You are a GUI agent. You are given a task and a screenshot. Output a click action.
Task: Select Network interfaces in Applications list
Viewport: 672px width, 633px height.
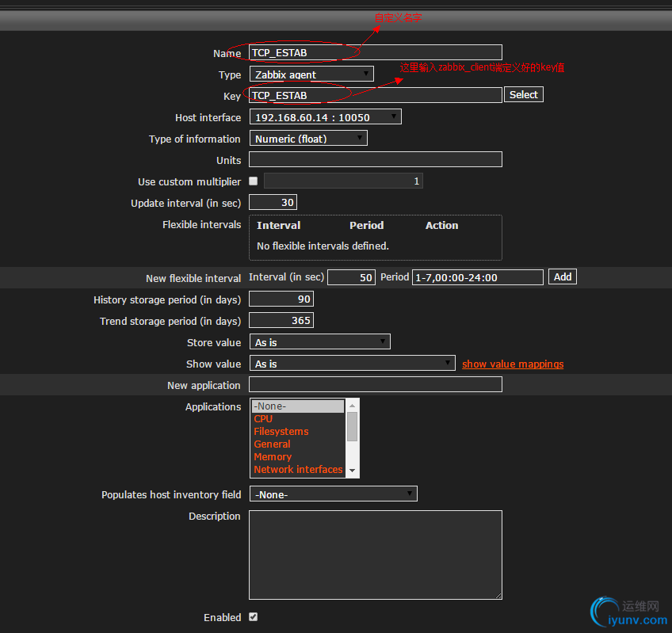pos(298,469)
